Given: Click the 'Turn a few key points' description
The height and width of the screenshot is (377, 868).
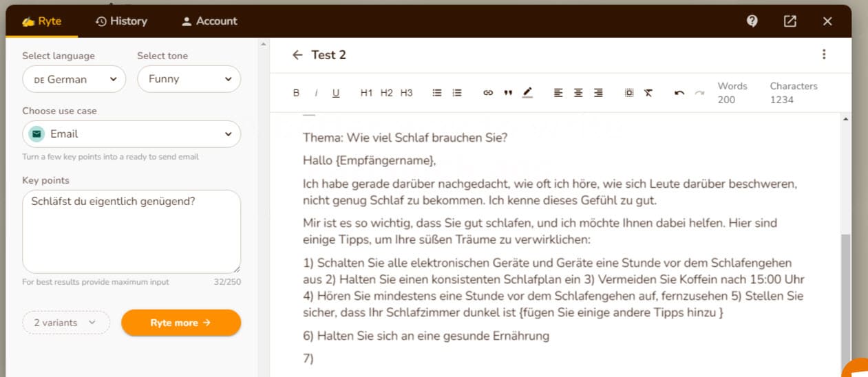Looking at the screenshot, I should (x=110, y=157).
